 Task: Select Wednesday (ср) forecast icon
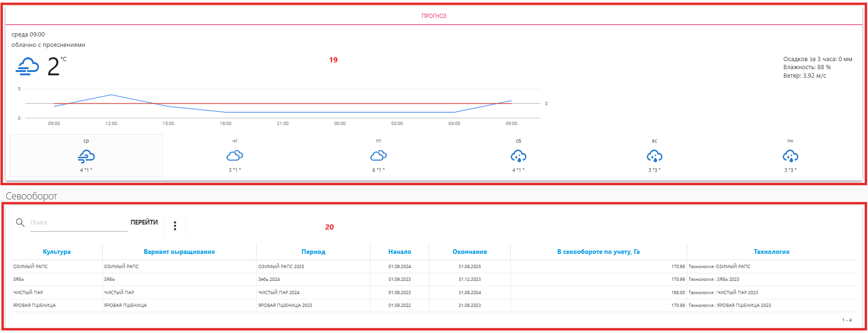click(86, 156)
